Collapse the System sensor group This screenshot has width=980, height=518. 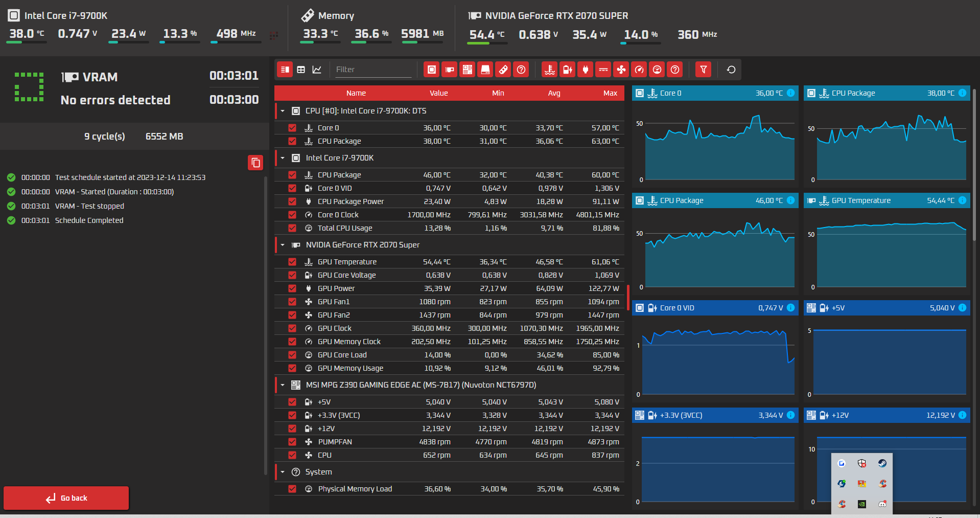tap(283, 472)
